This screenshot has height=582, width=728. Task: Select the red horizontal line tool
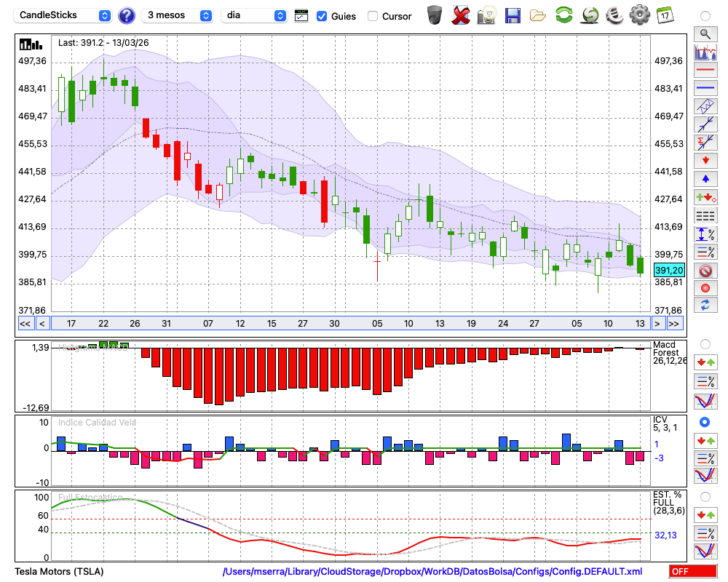tap(705, 71)
